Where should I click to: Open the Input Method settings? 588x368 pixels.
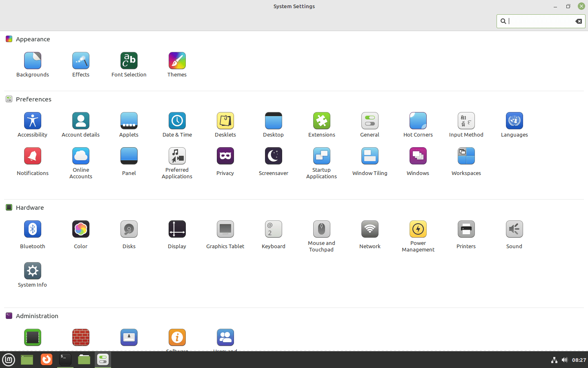click(466, 121)
